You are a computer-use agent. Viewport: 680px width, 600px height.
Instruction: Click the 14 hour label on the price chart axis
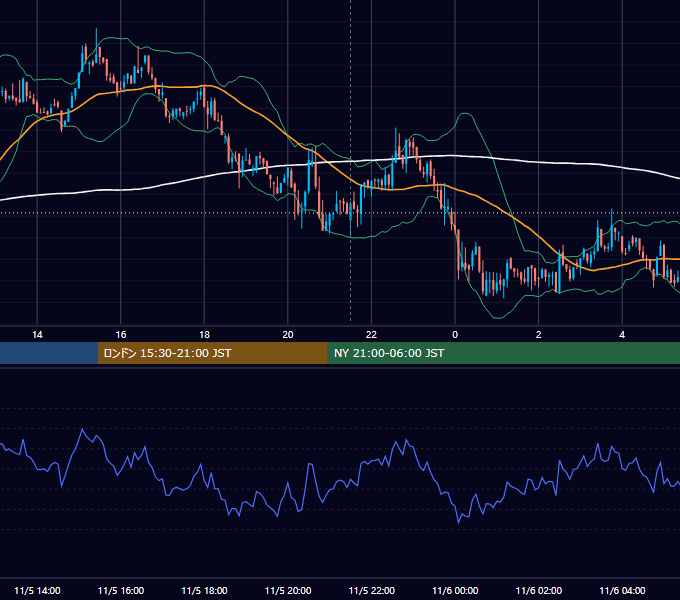click(37, 335)
